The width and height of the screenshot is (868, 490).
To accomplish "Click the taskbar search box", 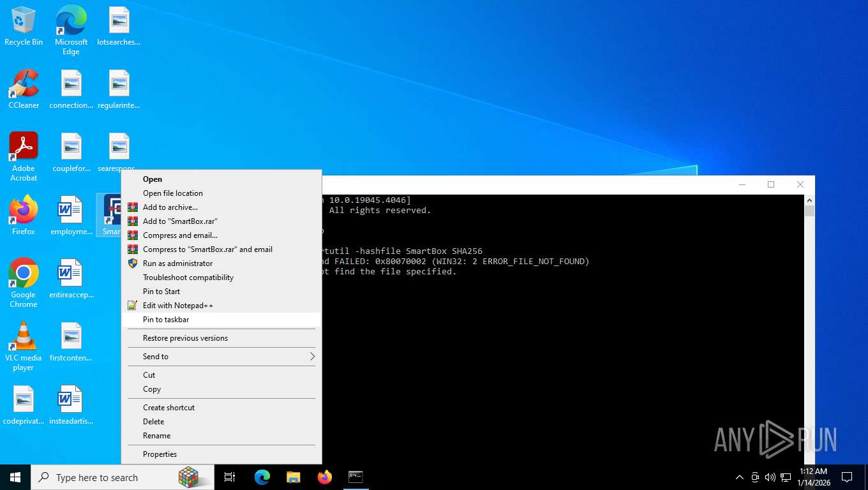I will (123, 477).
